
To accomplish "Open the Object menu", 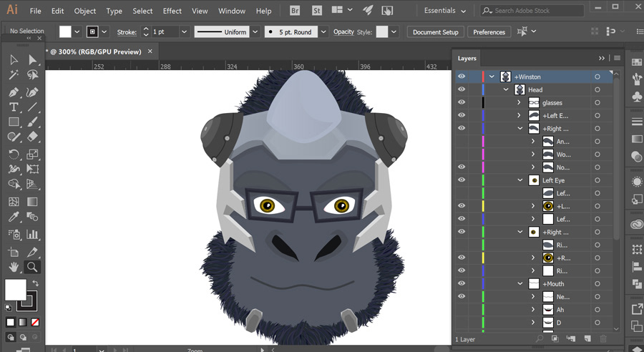I will point(85,11).
